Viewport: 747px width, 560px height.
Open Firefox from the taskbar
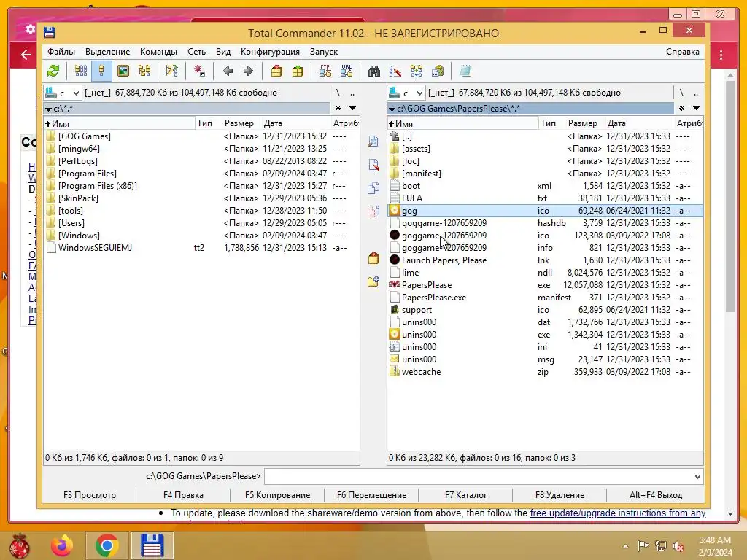tap(63, 545)
